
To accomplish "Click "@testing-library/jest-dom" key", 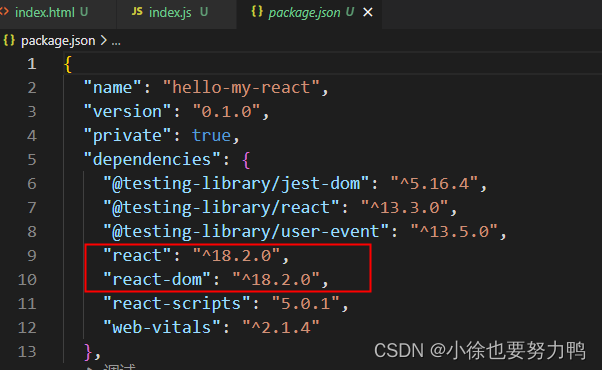I will pos(236,183).
